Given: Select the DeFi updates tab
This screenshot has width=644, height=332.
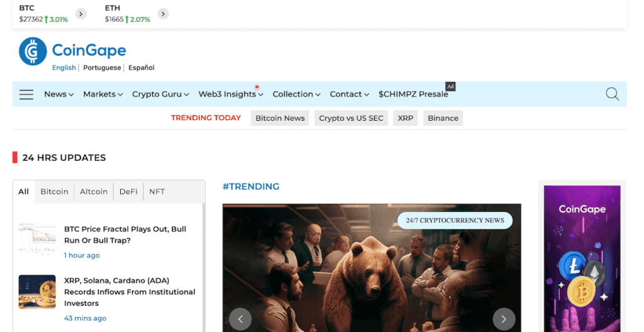Looking at the screenshot, I should coord(128,191).
